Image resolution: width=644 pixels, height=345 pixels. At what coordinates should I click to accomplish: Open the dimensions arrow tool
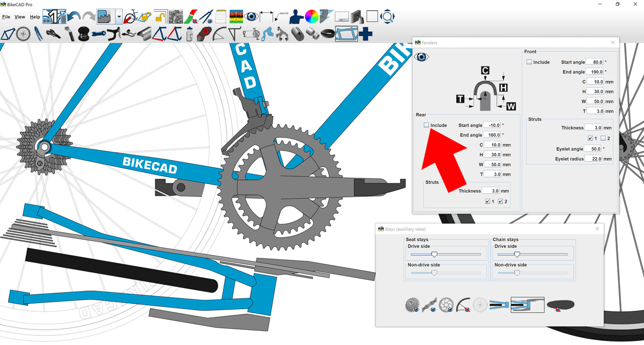[266, 17]
